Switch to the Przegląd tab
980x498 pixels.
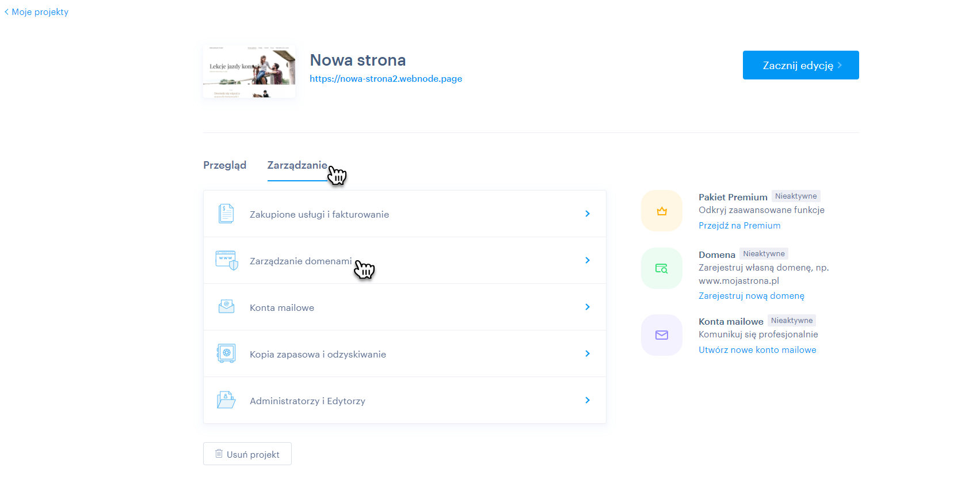pos(224,165)
